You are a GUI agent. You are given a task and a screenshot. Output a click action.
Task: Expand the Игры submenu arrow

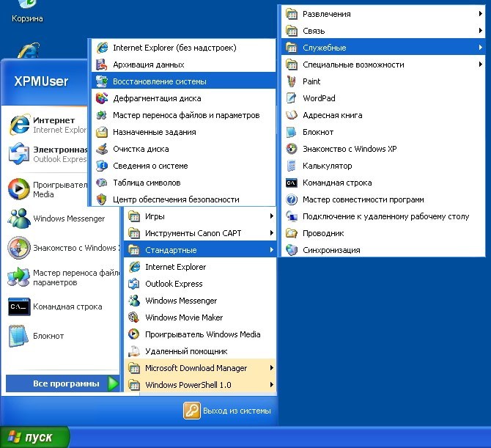pyautogui.click(x=271, y=216)
